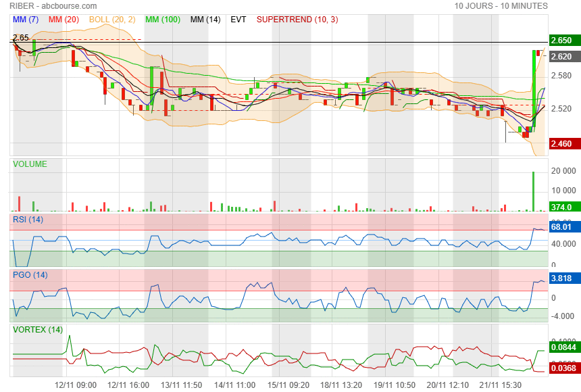581x392 pixels.
Task: Click the green MM (100) legend label
Action: pos(163,20)
